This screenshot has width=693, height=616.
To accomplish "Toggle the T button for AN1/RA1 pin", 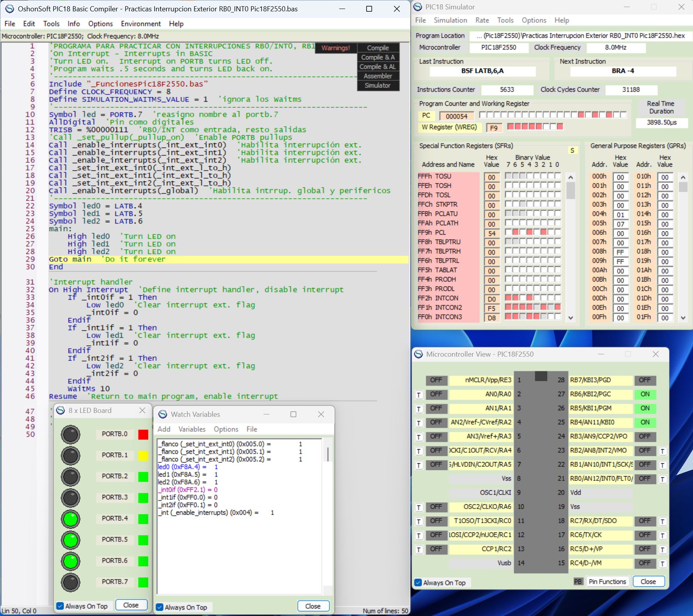I will pos(419,409).
